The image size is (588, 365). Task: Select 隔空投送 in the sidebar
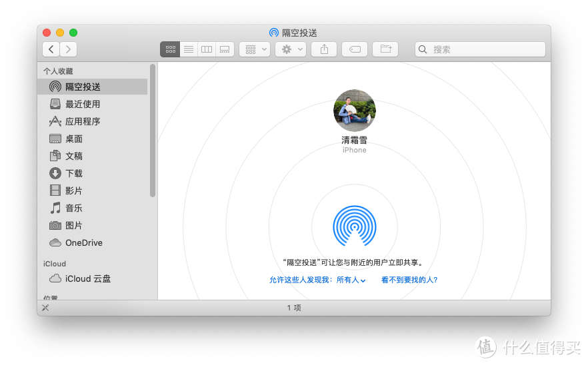coord(93,87)
